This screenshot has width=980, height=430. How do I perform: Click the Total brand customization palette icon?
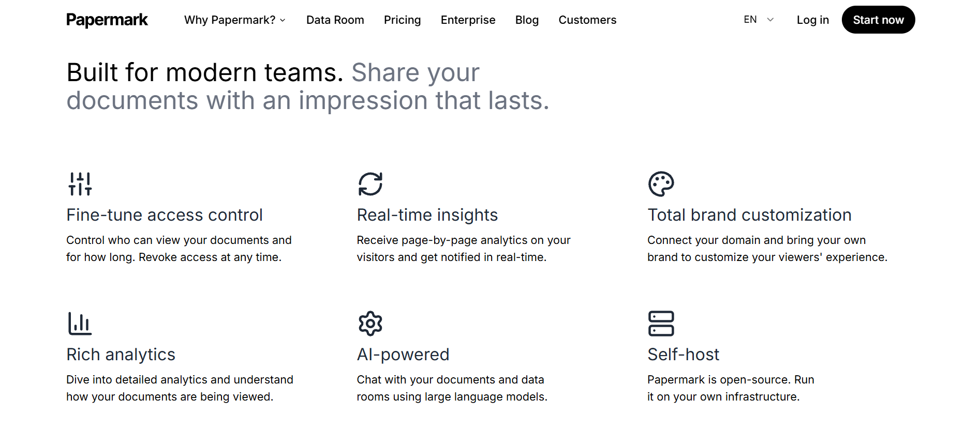click(x=661, y=183)
